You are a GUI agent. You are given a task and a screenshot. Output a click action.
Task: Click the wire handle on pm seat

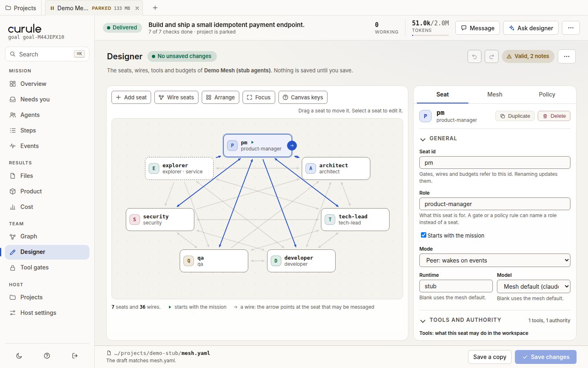click(292, 146)
